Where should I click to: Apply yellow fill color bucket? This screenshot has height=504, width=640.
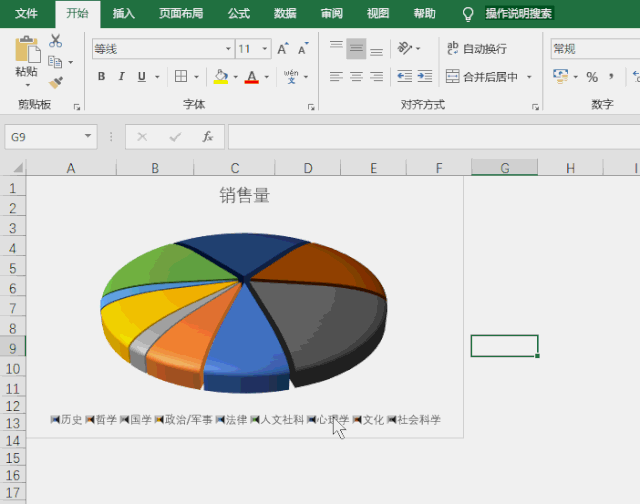click(221, 77)
